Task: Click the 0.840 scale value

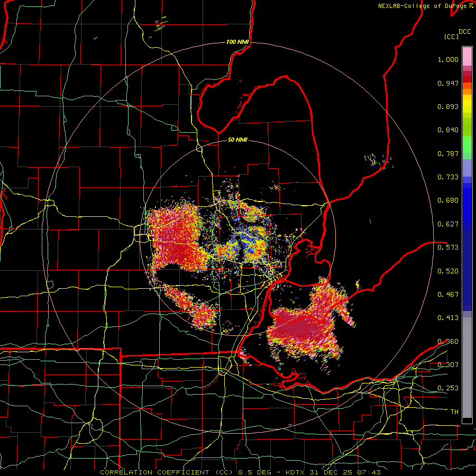Action: [x=448, y=130]
